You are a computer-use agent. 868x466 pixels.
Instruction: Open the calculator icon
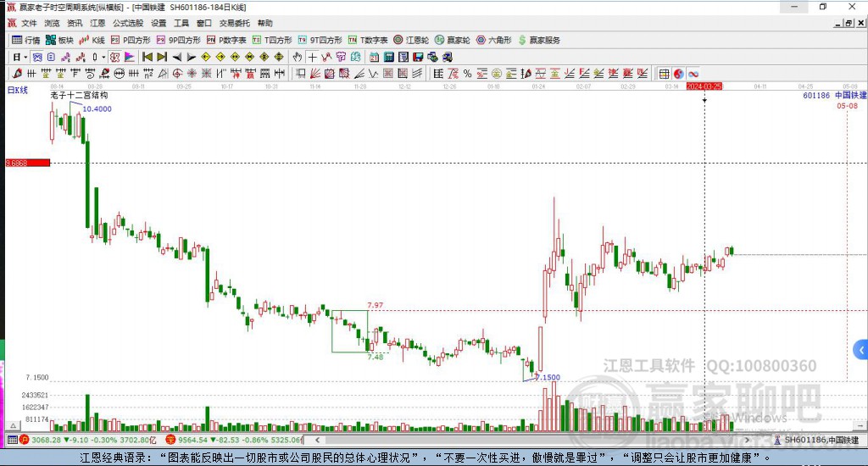[x=388, y=57]
